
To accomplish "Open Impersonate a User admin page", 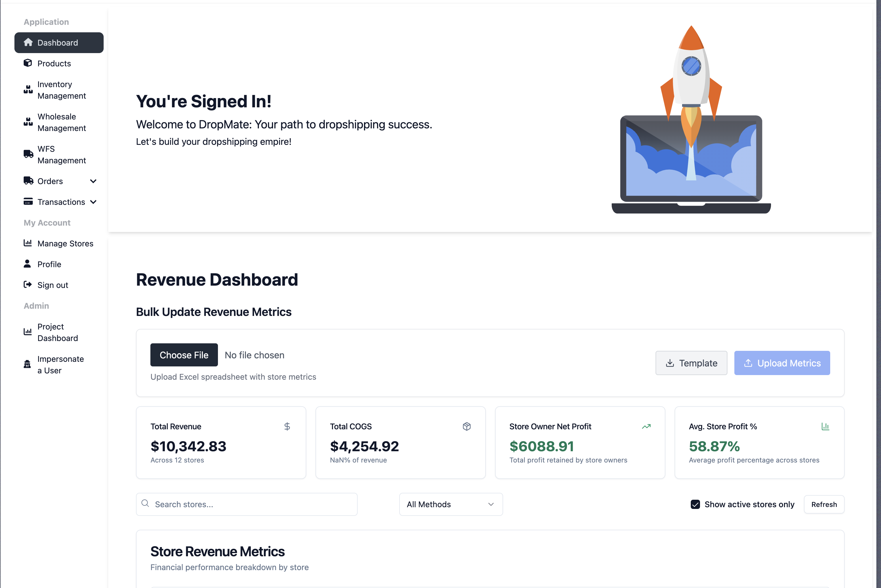I will tap(59, 364).
